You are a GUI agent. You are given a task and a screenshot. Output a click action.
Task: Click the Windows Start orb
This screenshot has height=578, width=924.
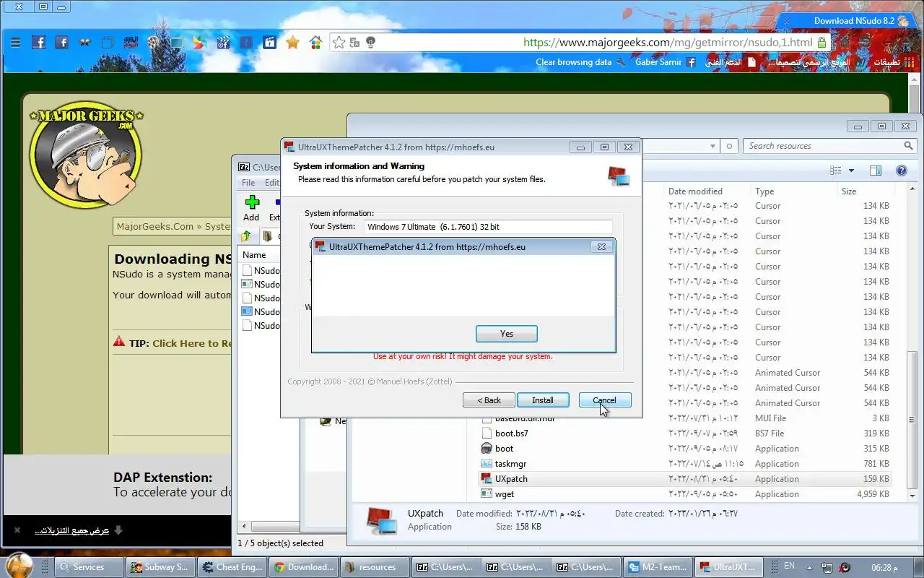(19, 566)
